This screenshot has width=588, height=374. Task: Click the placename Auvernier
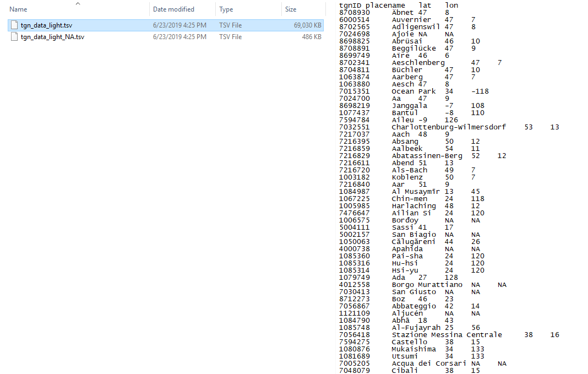tap(411, 19)
